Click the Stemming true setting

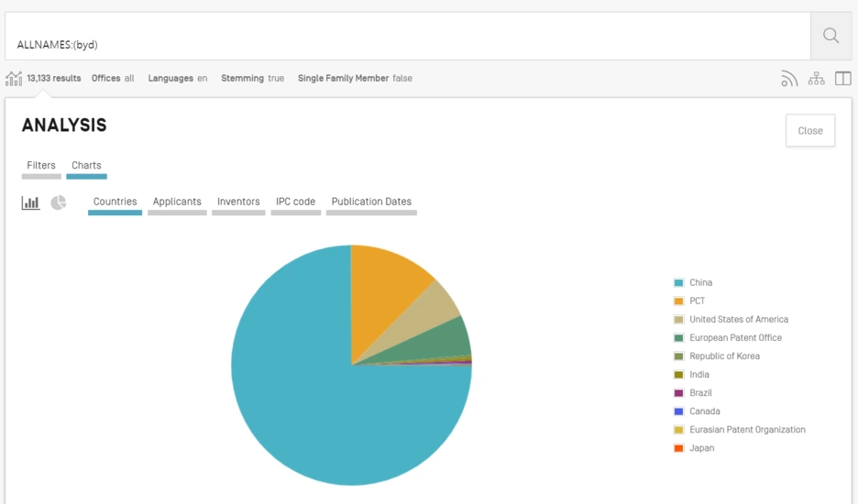(x=253, y=78)
